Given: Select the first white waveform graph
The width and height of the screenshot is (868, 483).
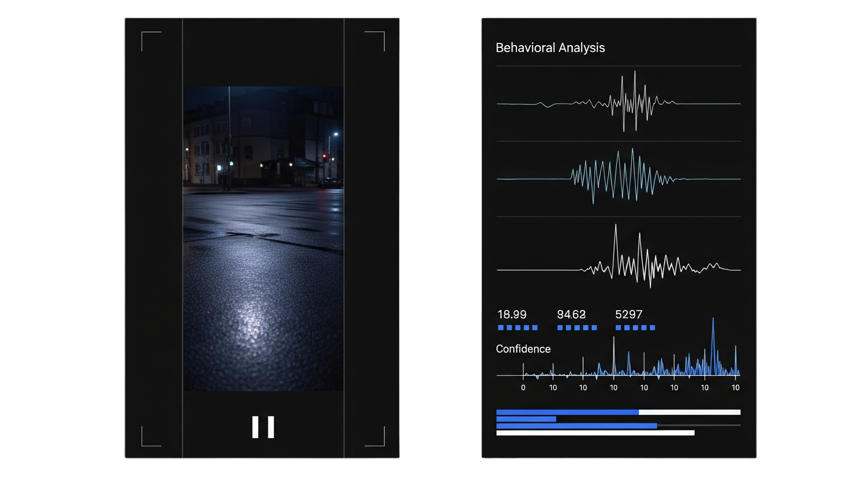Looking at the screenshot, I should coord(619,103).
